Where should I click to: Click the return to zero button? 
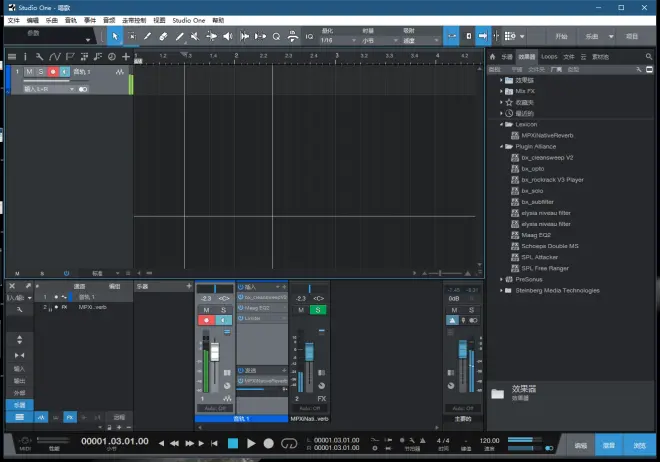(214, 443)
